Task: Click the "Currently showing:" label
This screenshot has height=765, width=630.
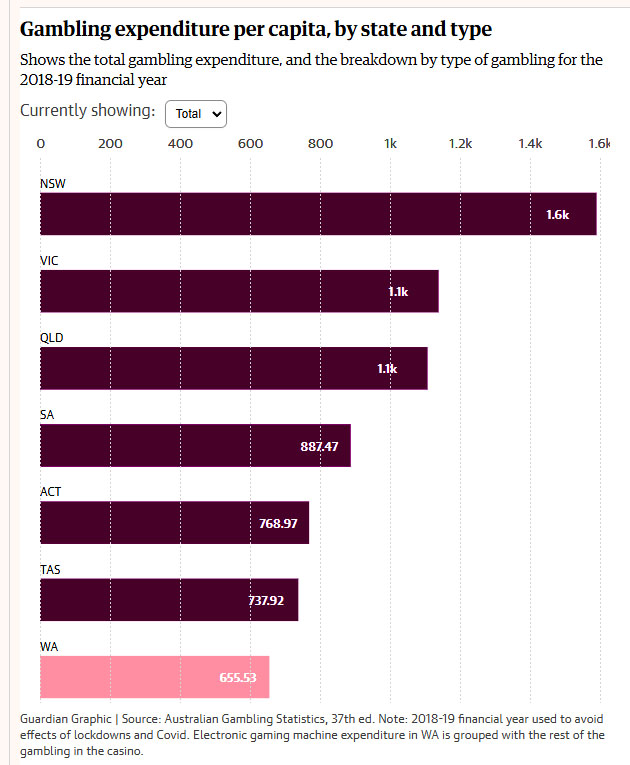Action: [87, 111]
